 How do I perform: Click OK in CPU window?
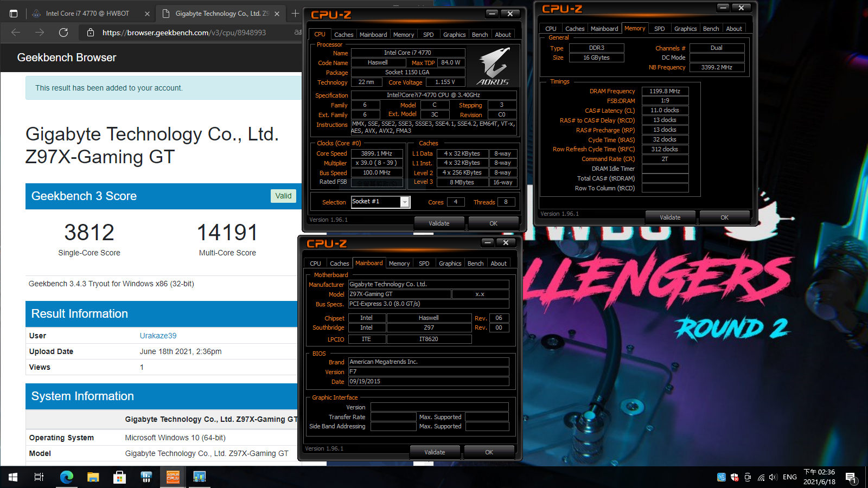pyautogui.click(x=493, y=223)
